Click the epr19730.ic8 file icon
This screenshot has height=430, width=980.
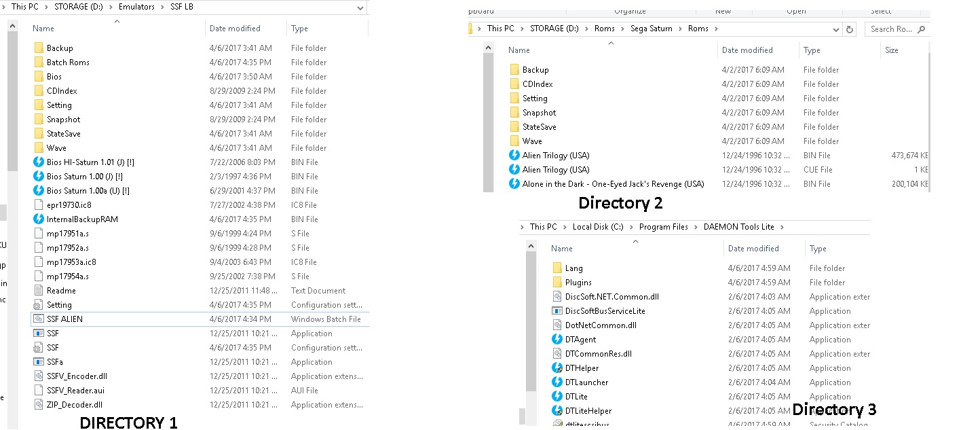click(x=39, y=205)
